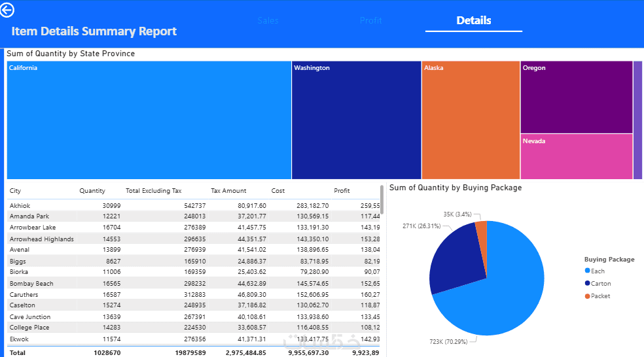Click the cost value '79,280.90'
The width and height of the screenshot is (644, 357).
[314, 271]
